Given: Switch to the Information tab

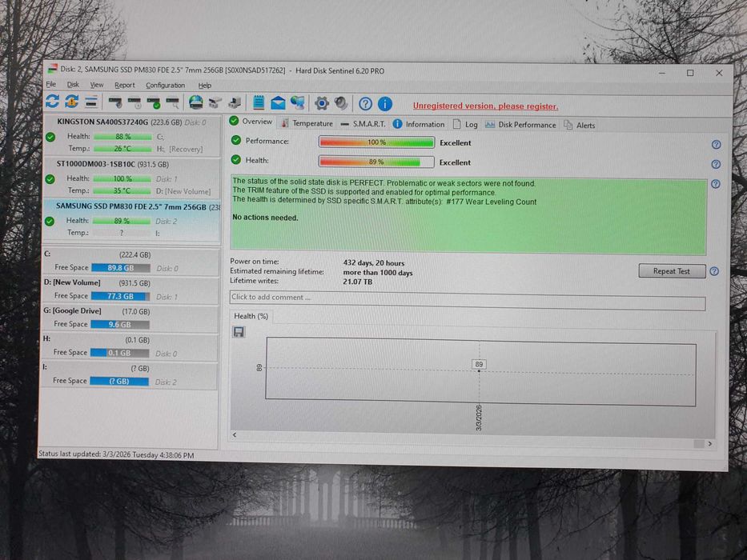Looking at the screenshot, I should click(419, 124).
